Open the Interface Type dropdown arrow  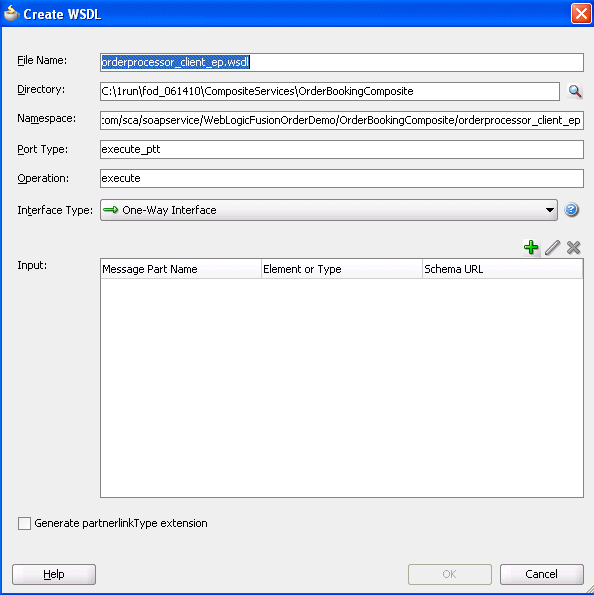pyautogui.click(x=549, y=210)
